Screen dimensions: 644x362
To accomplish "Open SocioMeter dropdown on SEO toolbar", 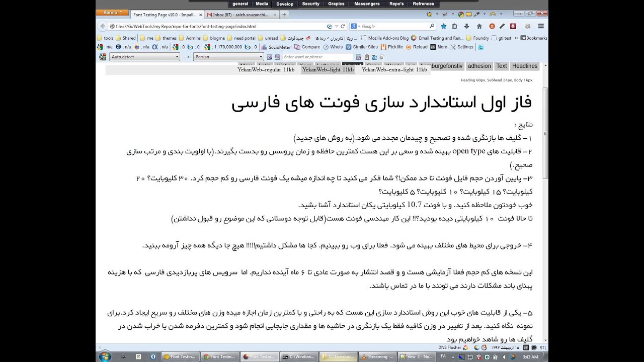I will coord(277,47).
